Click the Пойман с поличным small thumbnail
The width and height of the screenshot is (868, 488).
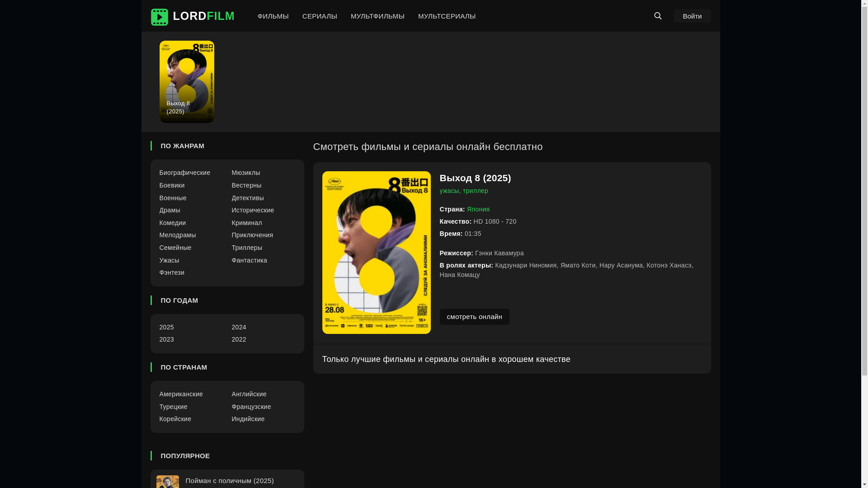(167, 482)
